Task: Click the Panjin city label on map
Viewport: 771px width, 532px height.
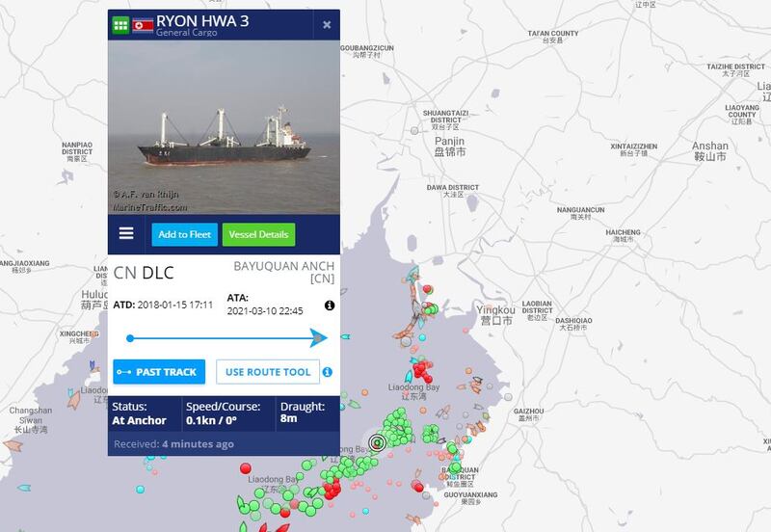Action: coord(449,146)
